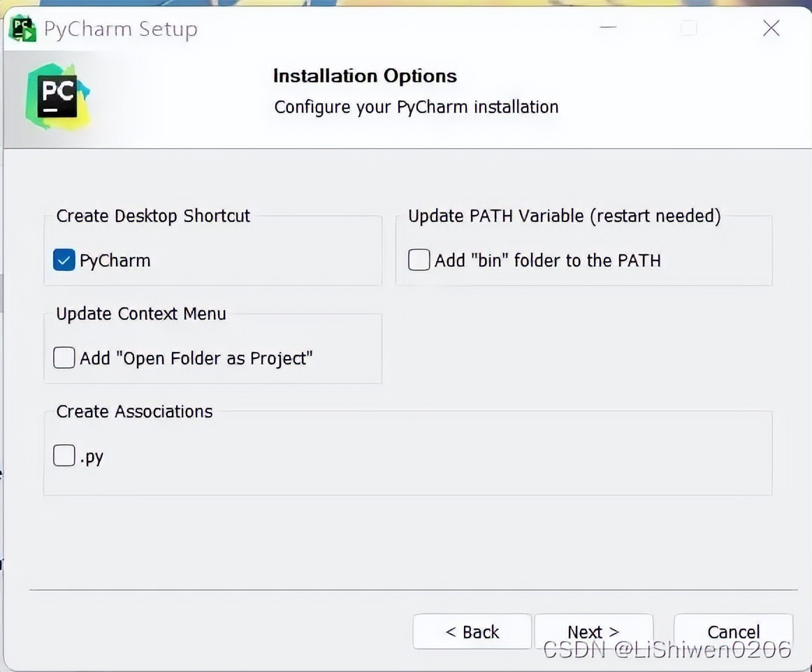The height and width of the screenshot is (672, 812).
Task: Click the "PyCharm Setup" window title text
Action: point(120,29)
